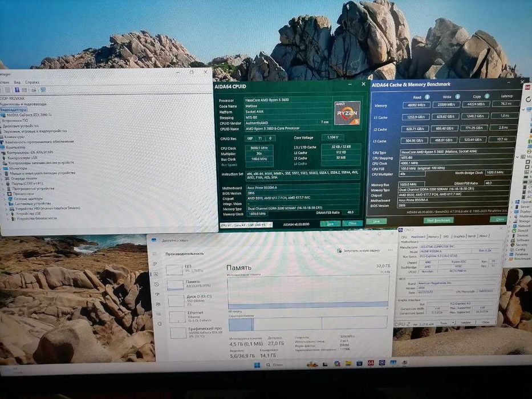Switch to CPU tab in CPU-Z
The image size is (532, 399).
click(404, 237)
